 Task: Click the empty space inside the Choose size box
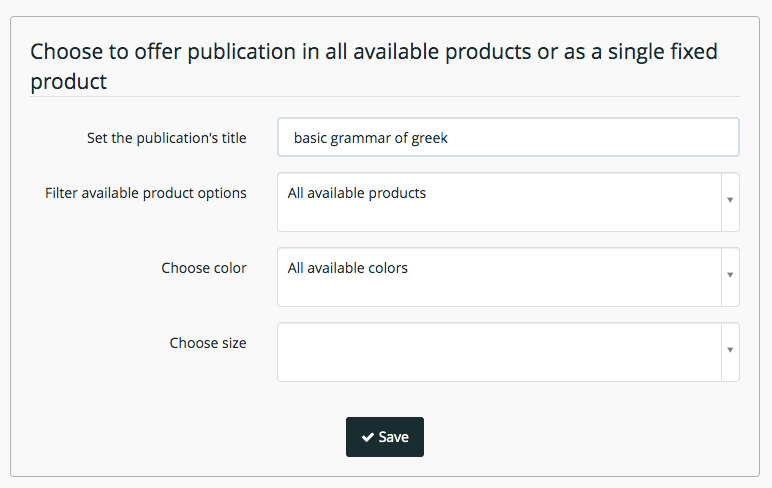(x=499, y=352)
